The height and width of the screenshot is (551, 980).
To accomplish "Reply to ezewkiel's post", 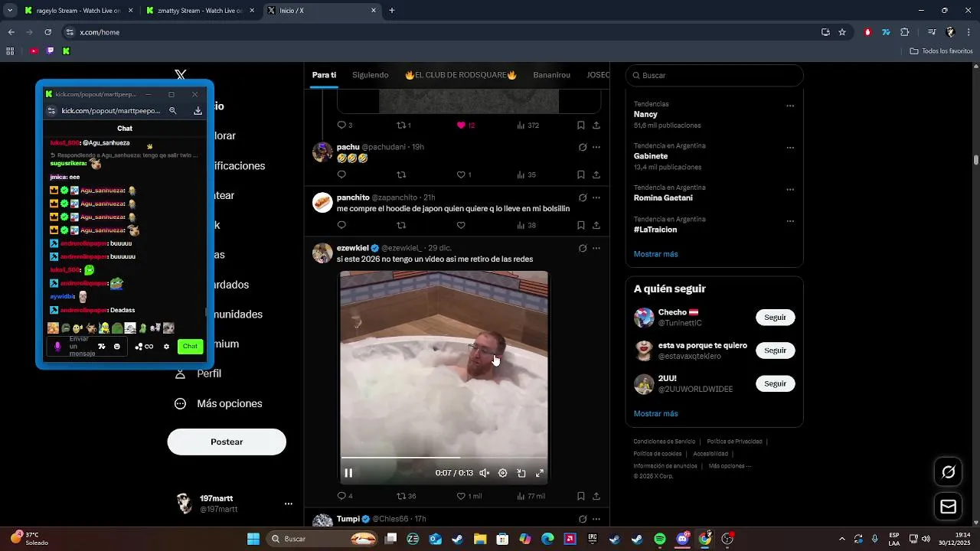I will click(x=345, y=496).
